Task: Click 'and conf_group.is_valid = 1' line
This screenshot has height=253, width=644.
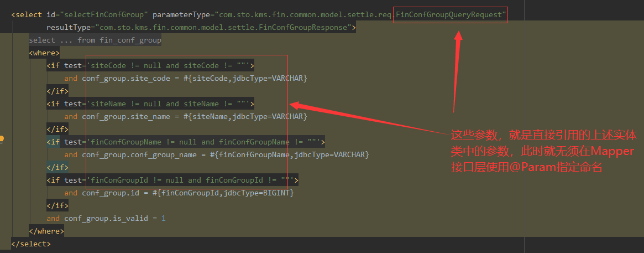Action: [x=106, y=219]
